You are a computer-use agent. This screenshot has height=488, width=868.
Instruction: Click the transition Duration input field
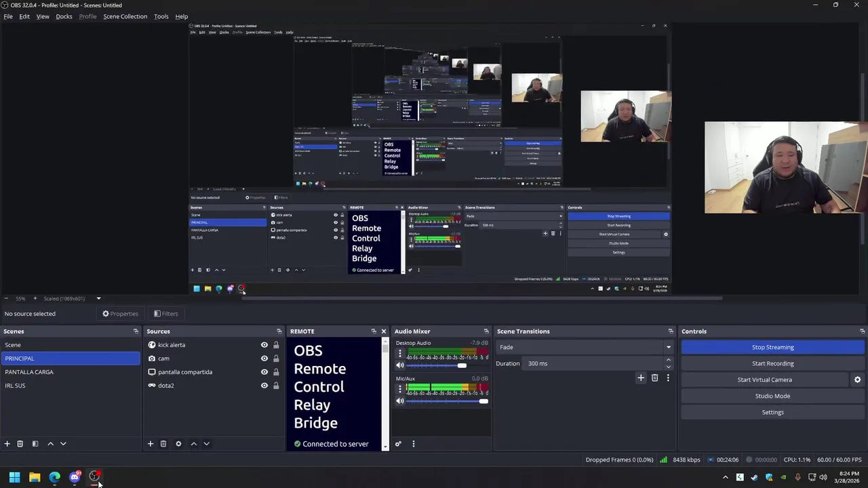point(593,363)
